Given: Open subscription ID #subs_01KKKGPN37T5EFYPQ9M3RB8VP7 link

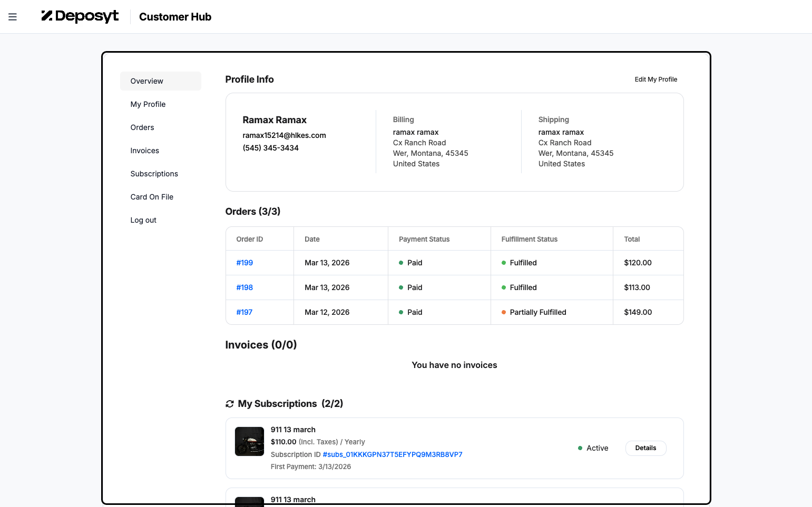Looking at the screenshot, I should point(393,454).
